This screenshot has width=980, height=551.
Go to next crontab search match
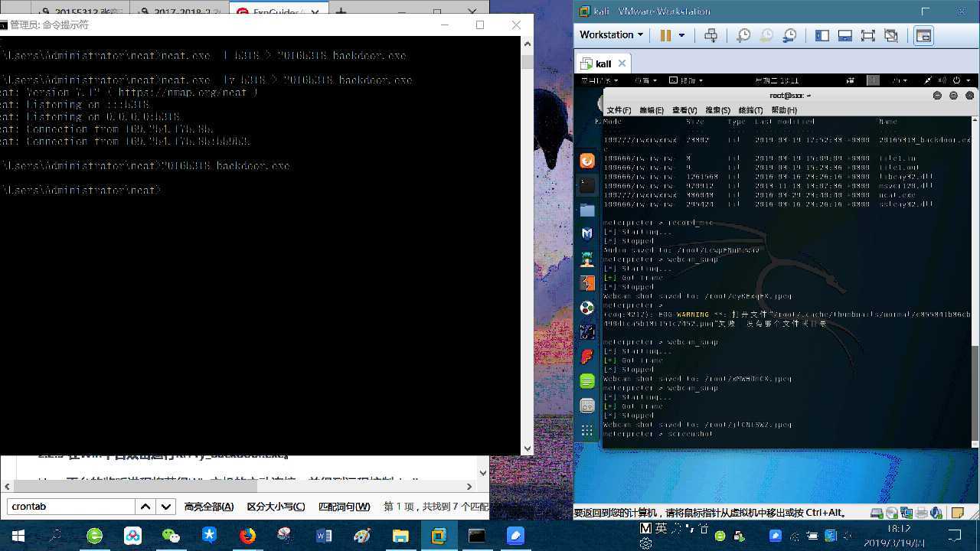click(x=165, y=506)
